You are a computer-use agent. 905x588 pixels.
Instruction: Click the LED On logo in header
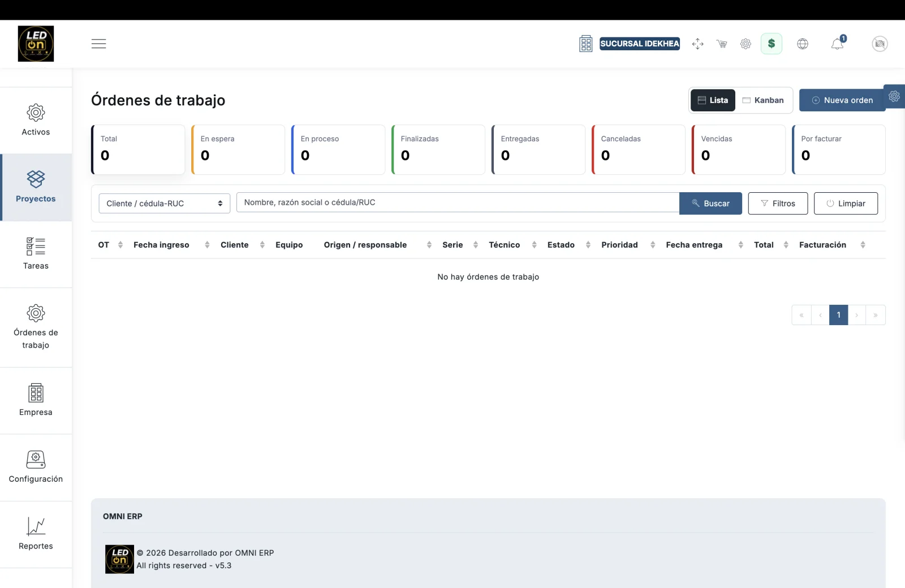click(36, 44)
